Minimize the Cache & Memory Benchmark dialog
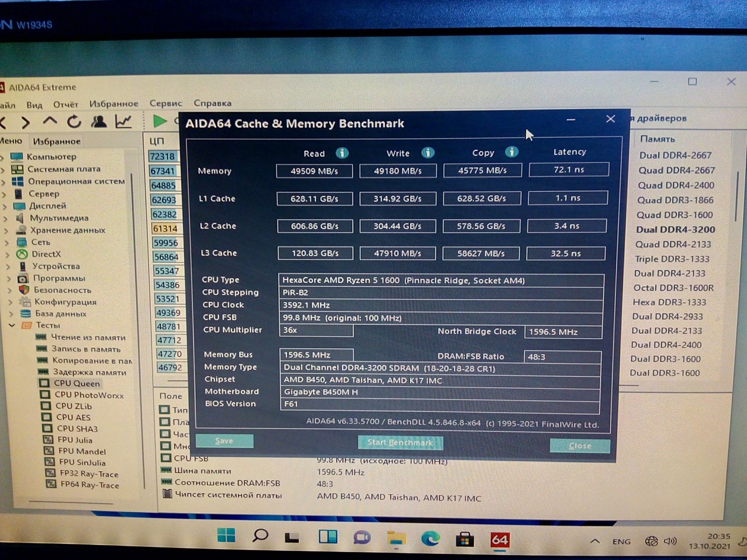 (571, 120)
